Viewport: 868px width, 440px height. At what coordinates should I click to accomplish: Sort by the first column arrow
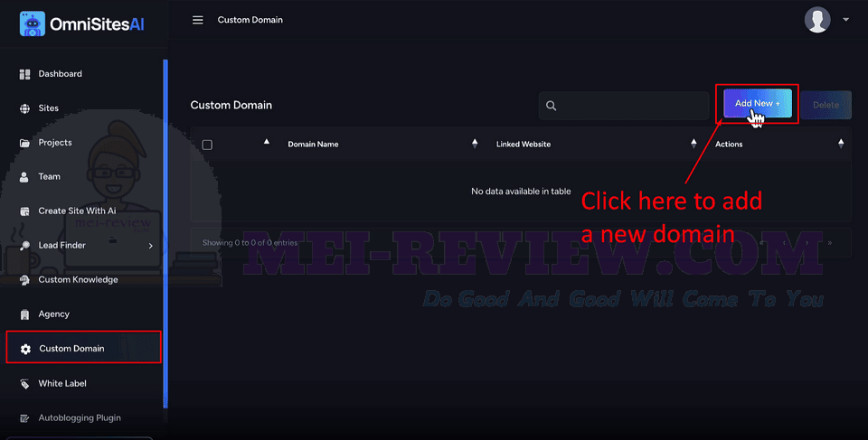[x=266, y=142]
